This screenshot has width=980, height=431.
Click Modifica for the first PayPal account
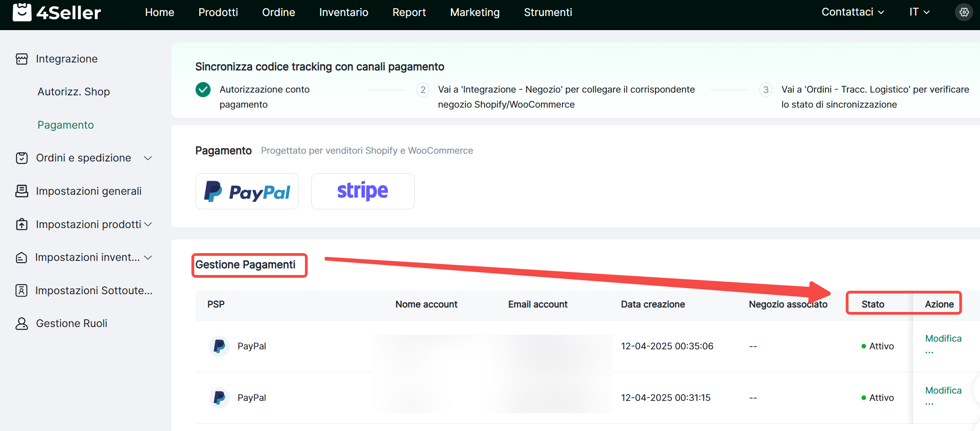tap(943, 338)
